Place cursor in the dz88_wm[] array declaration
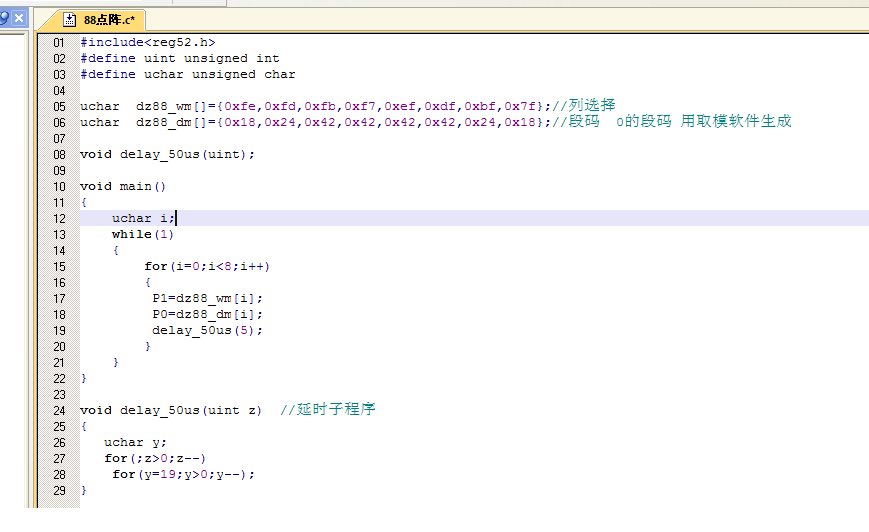The image size is (869, 532). (x=315, y=106)
